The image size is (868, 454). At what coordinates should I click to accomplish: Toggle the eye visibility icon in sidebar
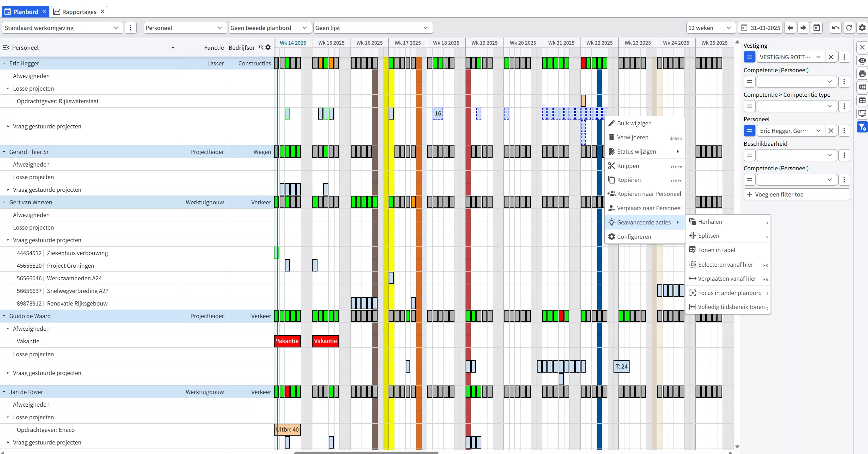tap(862, 61)
